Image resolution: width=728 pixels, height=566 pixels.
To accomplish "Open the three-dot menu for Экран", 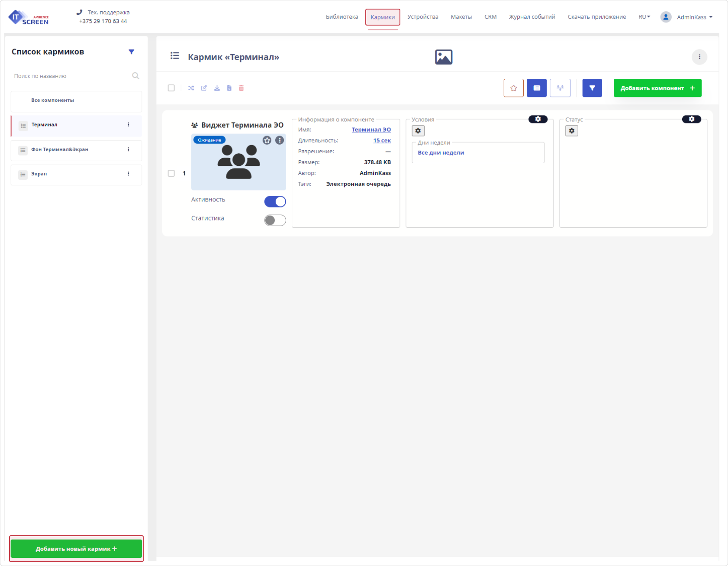I will pyautogui.click(x=129, y=174).
